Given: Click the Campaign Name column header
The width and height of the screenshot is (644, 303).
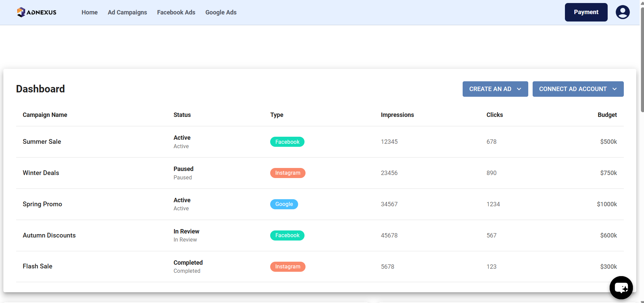Looking at the screenshot, I should 45,115.
